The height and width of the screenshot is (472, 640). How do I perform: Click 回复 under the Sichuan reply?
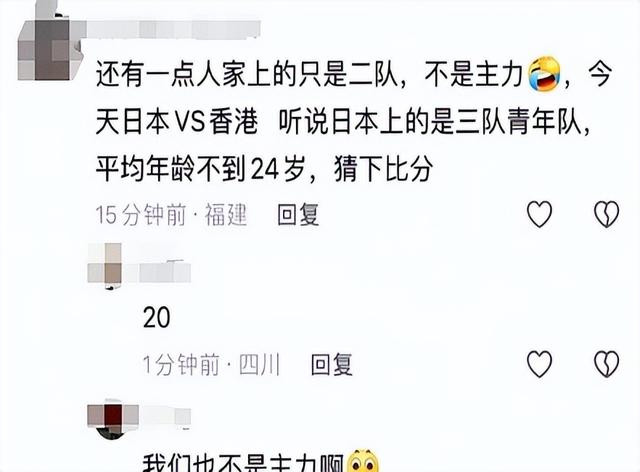click(331, 364)
